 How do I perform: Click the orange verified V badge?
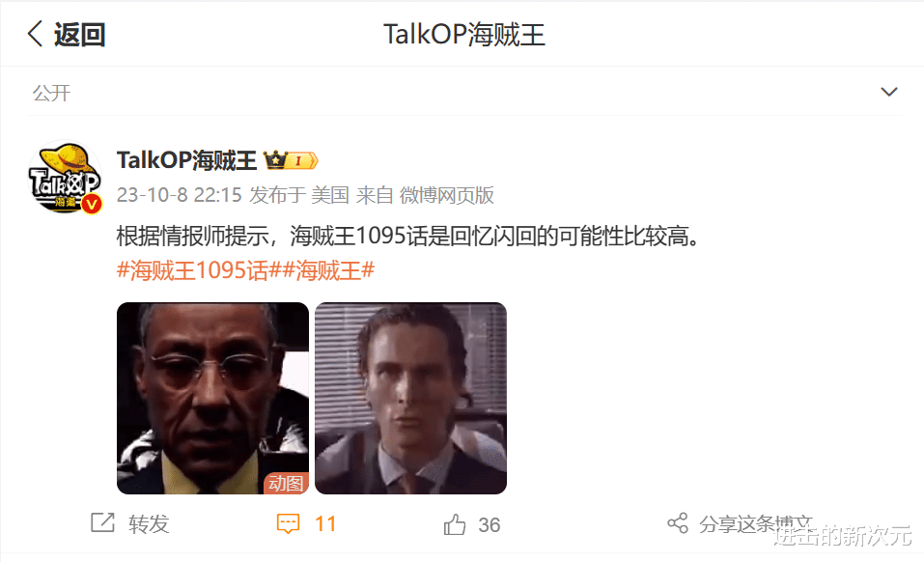(x=92, y=204)
